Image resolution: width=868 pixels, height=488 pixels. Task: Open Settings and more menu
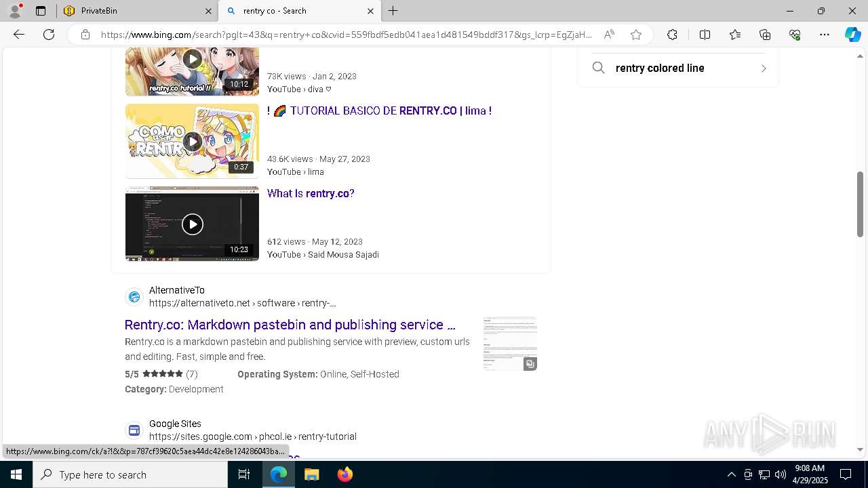(x=825, y=35)
